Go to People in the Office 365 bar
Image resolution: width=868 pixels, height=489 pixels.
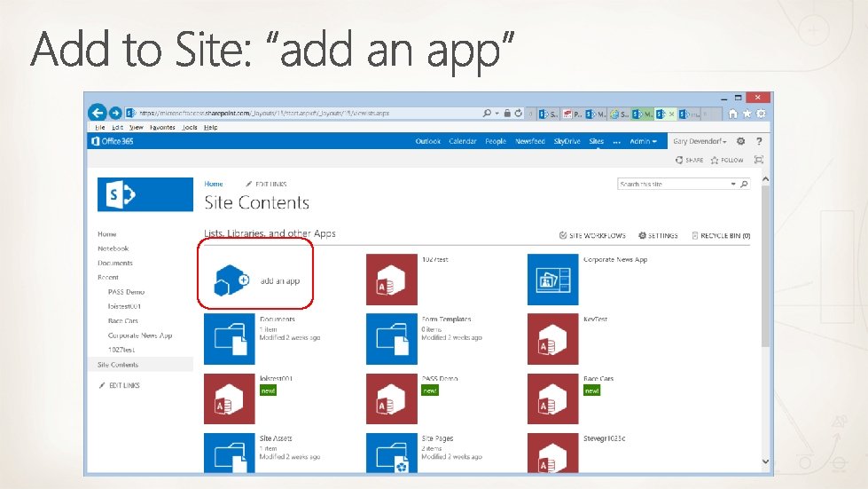496,141
